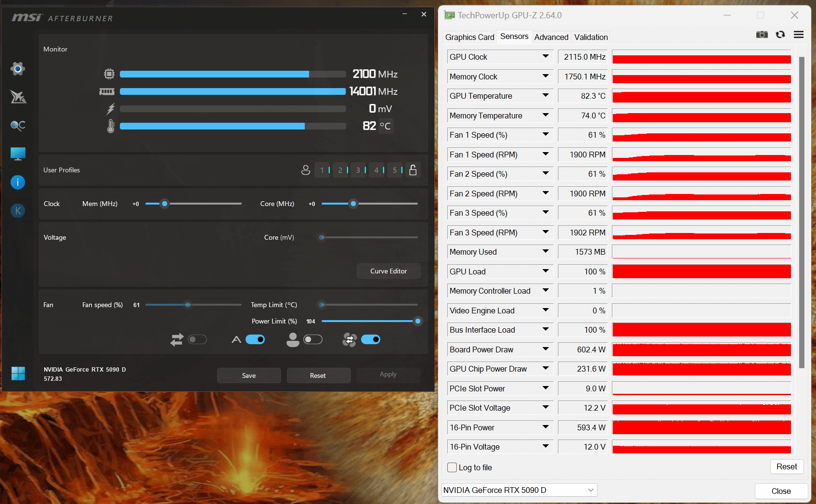Viewport: 816px width, 504px height.
Task: Switch to the Sensors tab
Action: [x=514, y=37]
